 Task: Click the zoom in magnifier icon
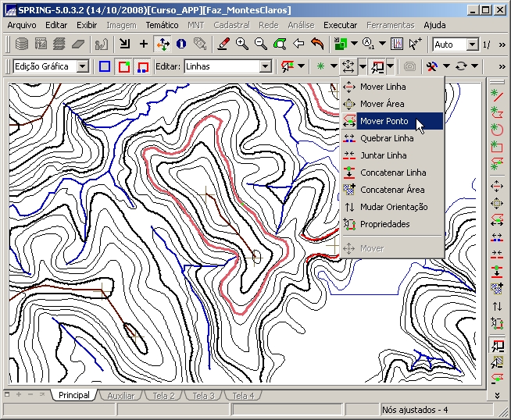click(242, 44)
